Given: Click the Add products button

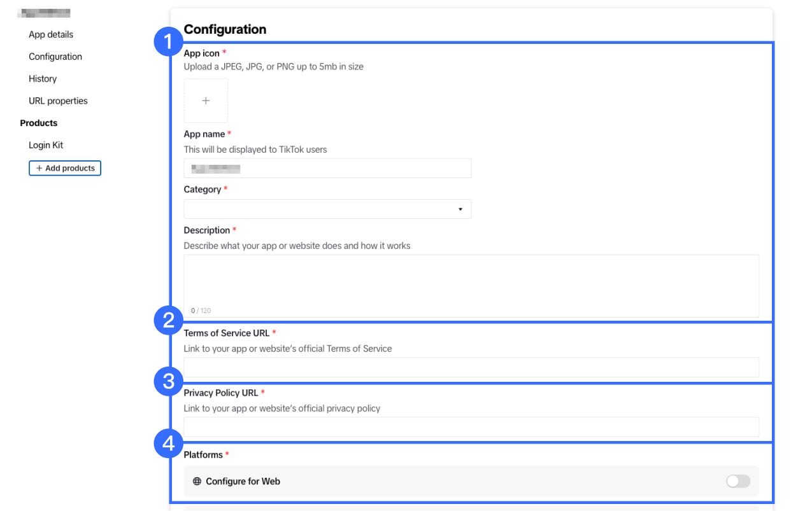Looking at the screenshot, I should click(x=65, y=168).
